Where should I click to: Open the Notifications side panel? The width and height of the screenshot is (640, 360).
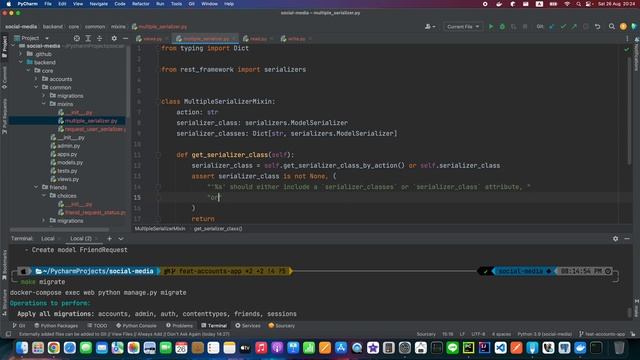637,55
